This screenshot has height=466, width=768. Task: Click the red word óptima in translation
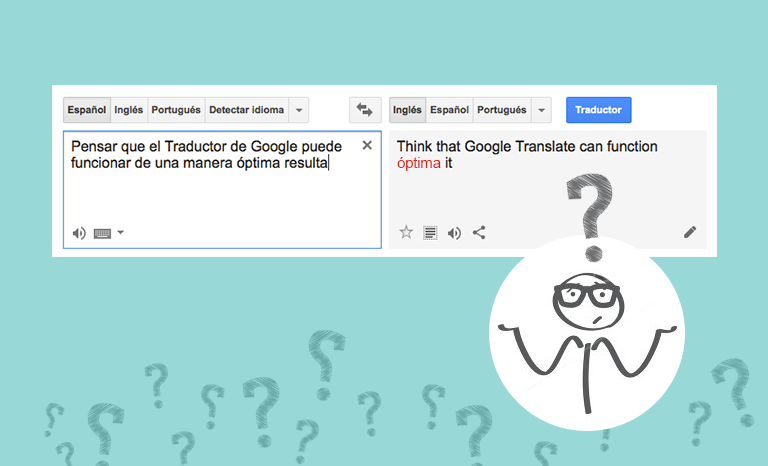coord(419,163)
